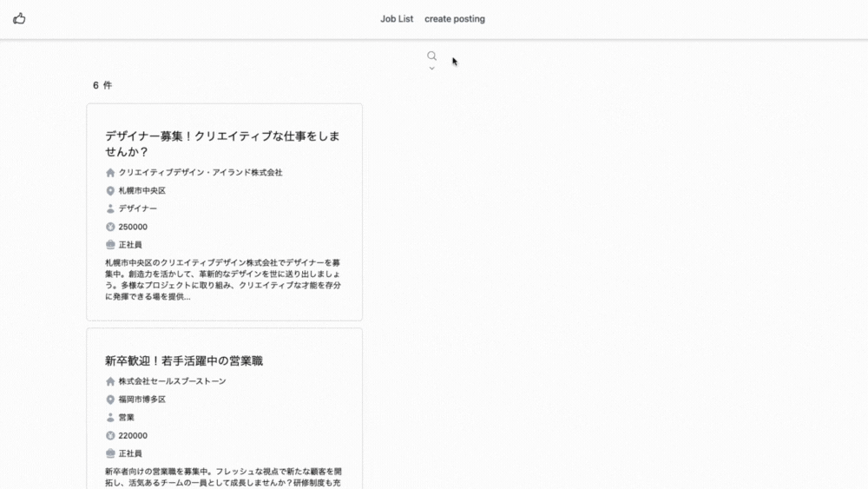The width and height of the screenshot is (868, 489).
Task: Click the company home icon for クリエイティブデザイン・アイランド株式会社
Action: click(x=110, y=173)
